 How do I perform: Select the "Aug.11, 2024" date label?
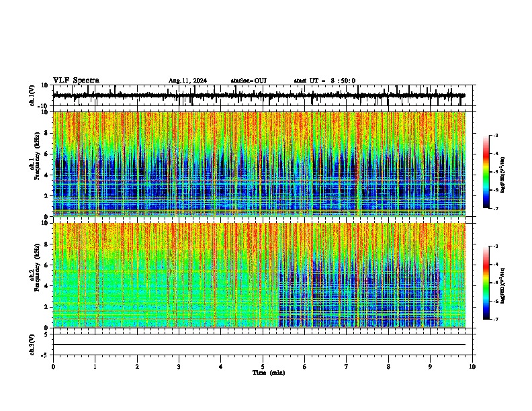[187, 81]
